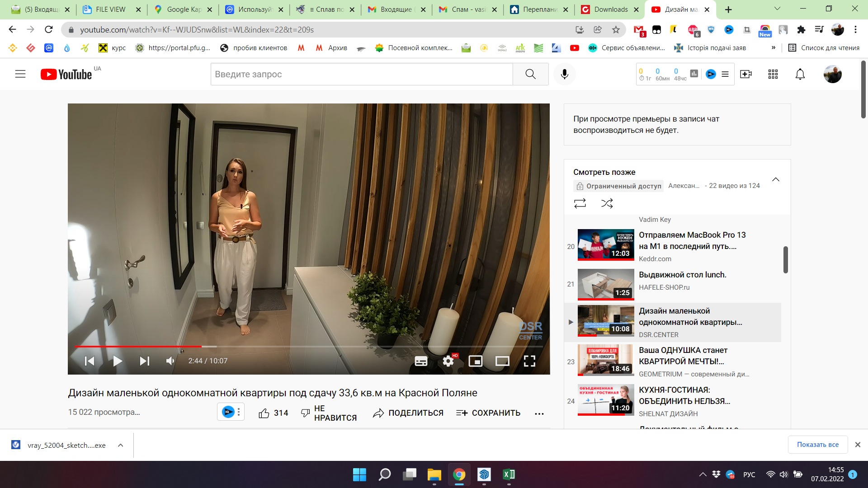Open notifications bell
This screenshot has width=868, height=488.
pos(800,74)
